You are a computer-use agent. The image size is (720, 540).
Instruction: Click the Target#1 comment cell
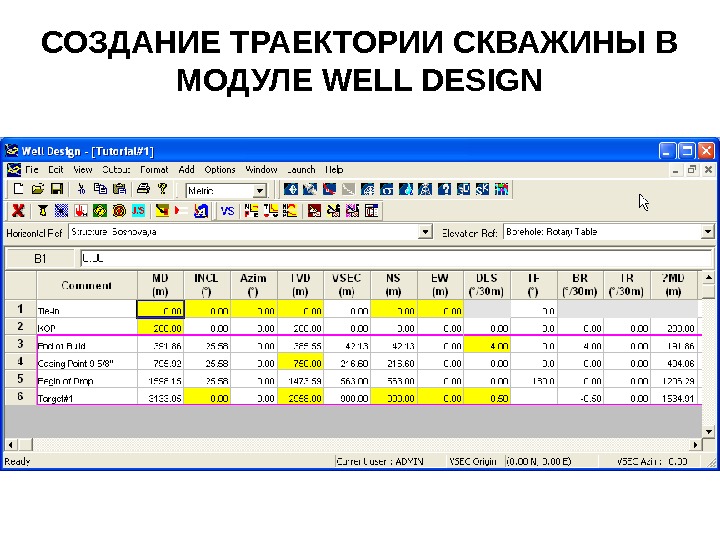87,397
